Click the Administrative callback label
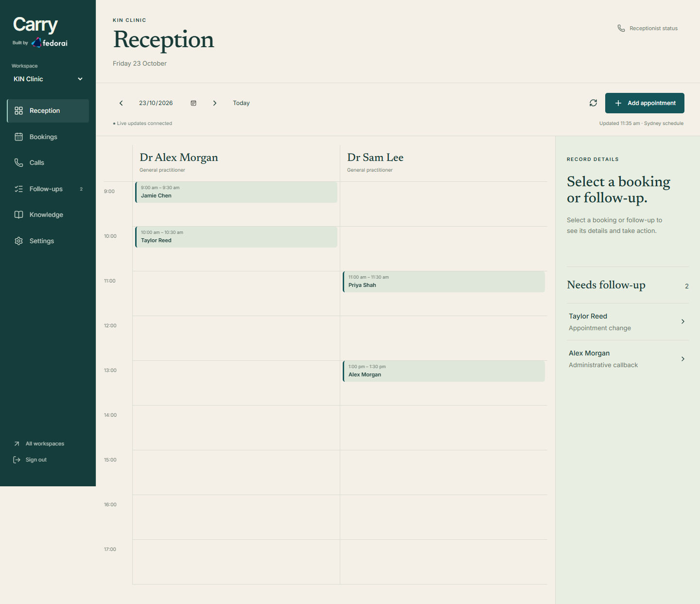The image size is (700, 604). [603, 365]
